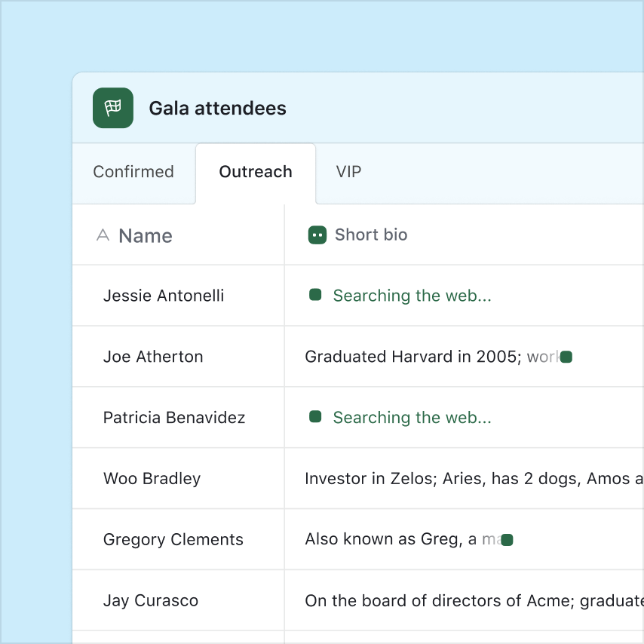The width and height of the screenshot is (644, 644).
Task: Click the text type icon beside Name
Action: click(103, 235)
